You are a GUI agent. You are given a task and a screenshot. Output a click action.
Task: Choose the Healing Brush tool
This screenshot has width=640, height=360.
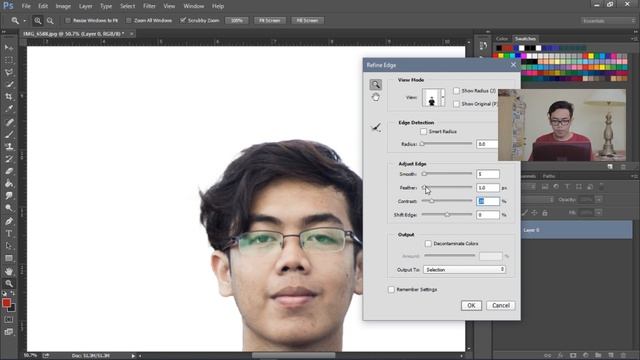(x=9, y=122)
